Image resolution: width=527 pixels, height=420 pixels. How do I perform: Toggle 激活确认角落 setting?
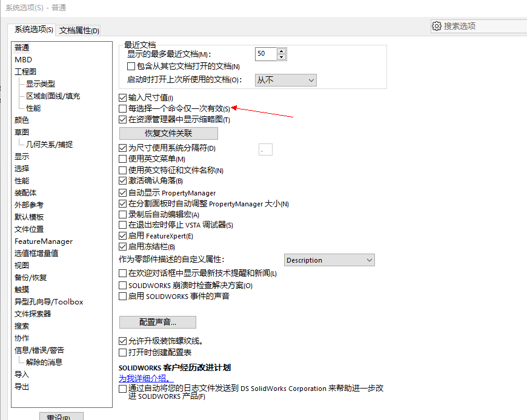tap(122, 180)
